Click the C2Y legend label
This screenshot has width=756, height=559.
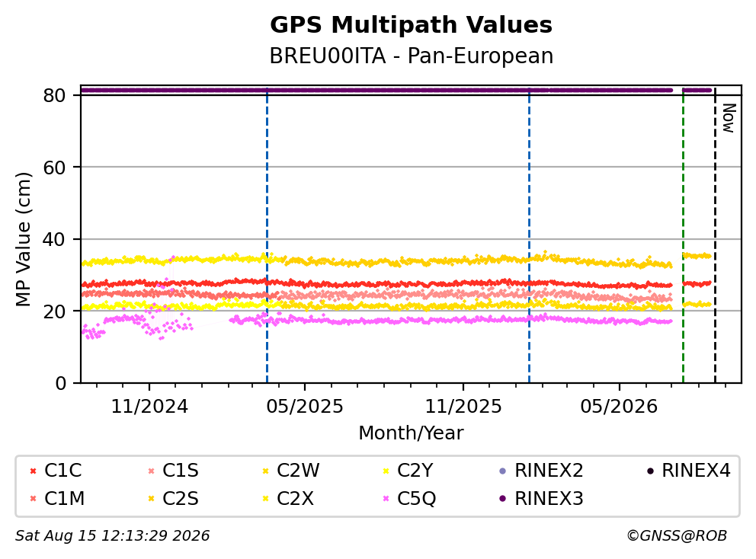[x=415, y=471]
